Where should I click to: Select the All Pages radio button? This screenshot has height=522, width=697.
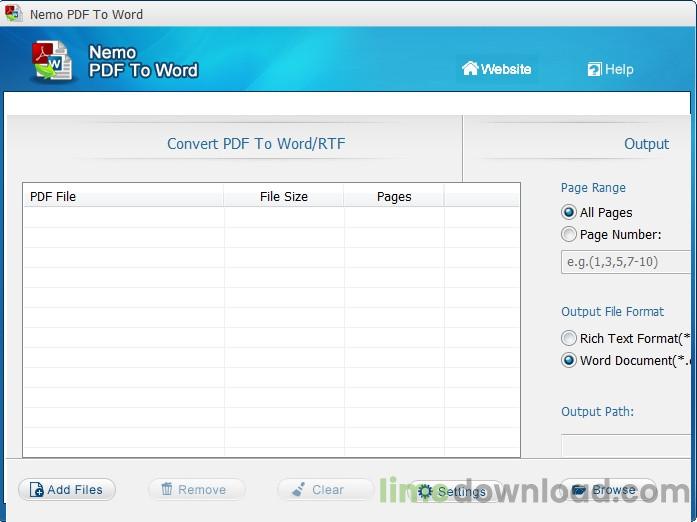(569, 212)
